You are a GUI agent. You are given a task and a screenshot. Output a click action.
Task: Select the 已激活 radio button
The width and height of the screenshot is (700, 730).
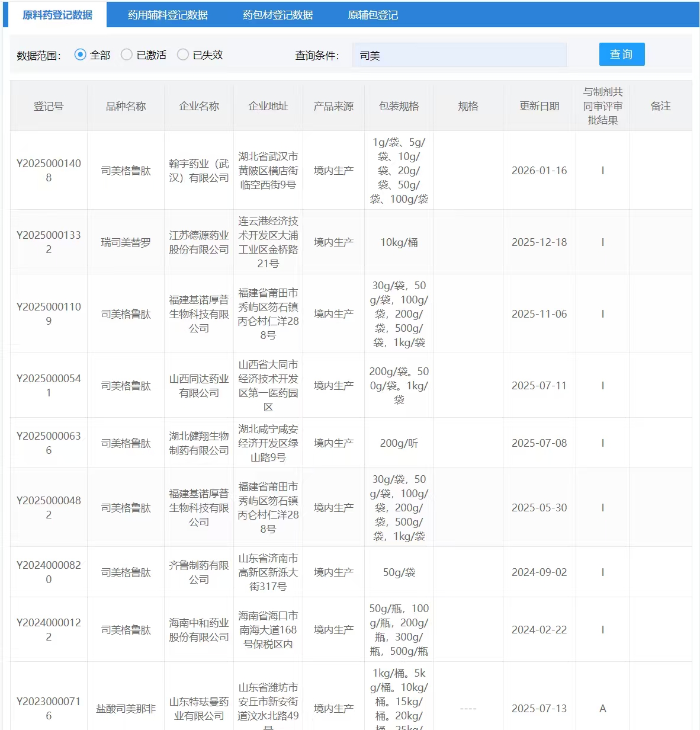[x=127, y=55]
